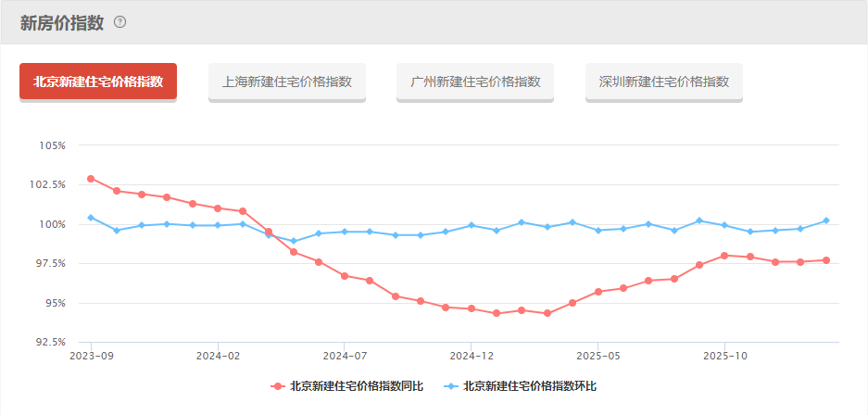Viewport: 868px width, 415px height.
Task: Click the 新房价指数 section title
Action: [61, 22]
